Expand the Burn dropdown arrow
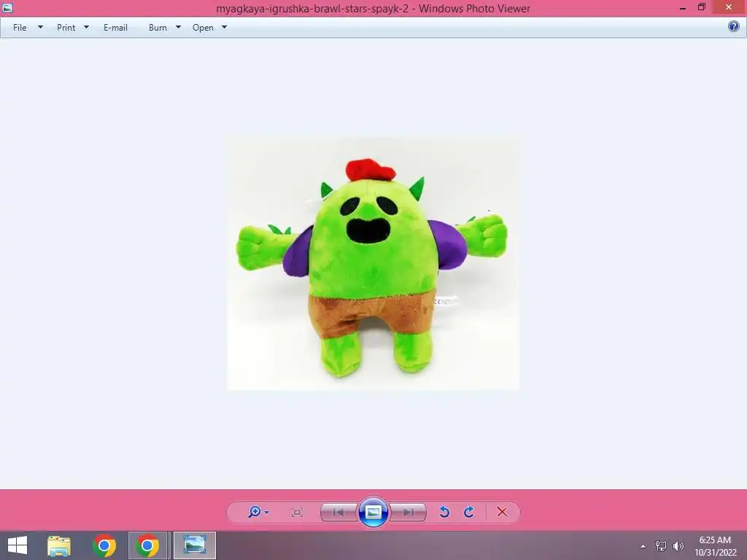The width and height of the screenshot is (747, 560). point(178,27)
